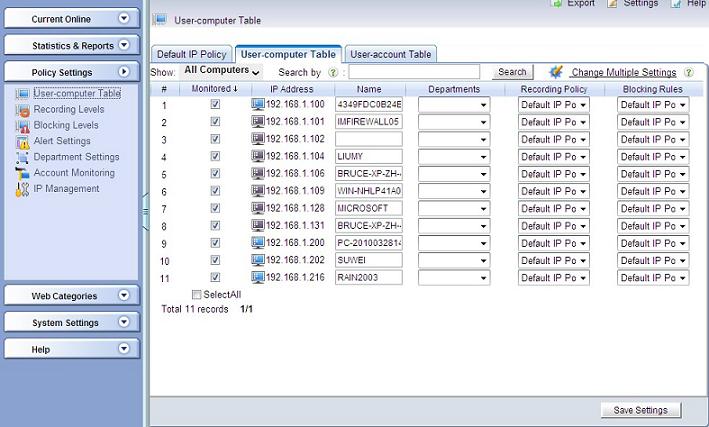Click the Account Monitoring sidebar icon
Viewport: 709px width, 427px height.
pos(24,173)
